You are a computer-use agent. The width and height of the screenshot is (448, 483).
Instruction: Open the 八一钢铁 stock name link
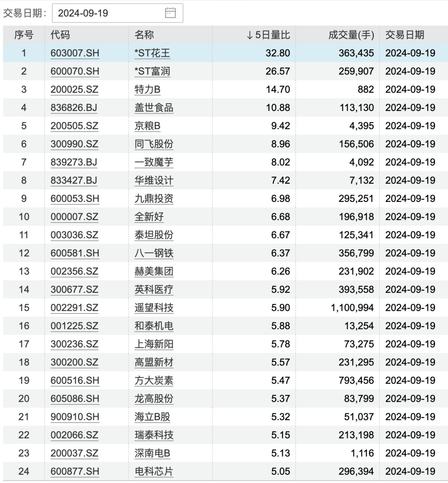154,253
